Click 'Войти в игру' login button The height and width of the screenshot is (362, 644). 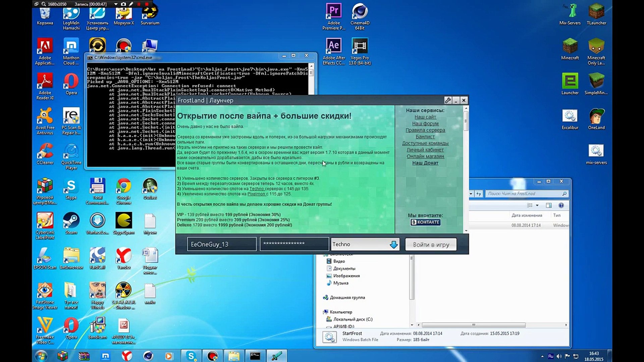click(x=431, y=244)
